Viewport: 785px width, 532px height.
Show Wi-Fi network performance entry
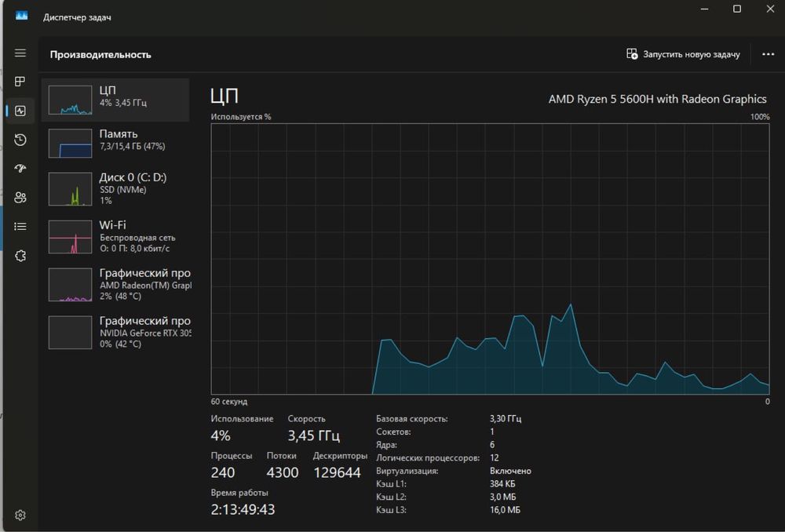tap(115, 236)
